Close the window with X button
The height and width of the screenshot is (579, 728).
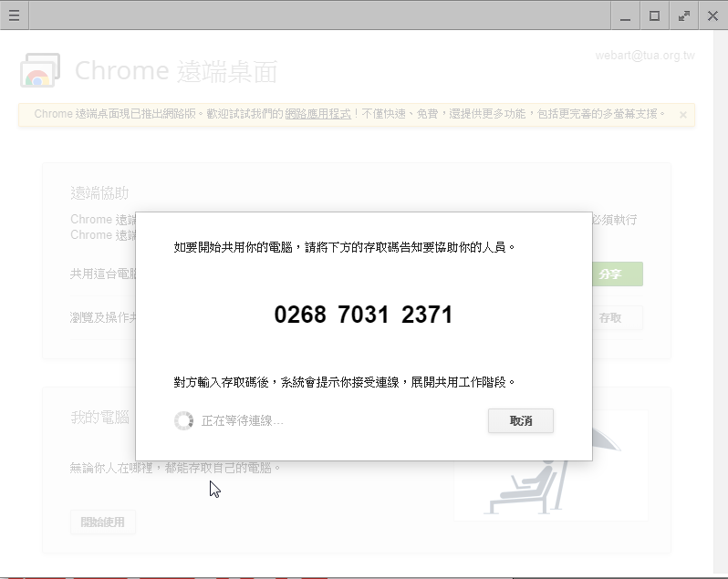712,16
